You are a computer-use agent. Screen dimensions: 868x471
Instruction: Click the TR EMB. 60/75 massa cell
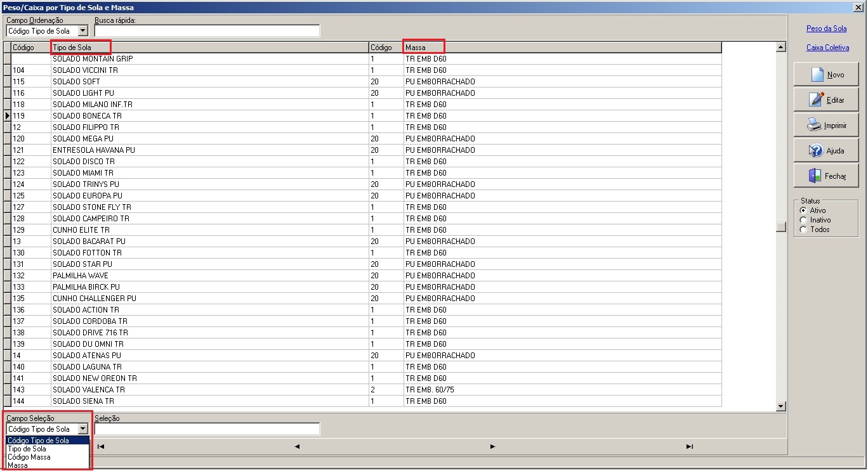click(562, 390)
